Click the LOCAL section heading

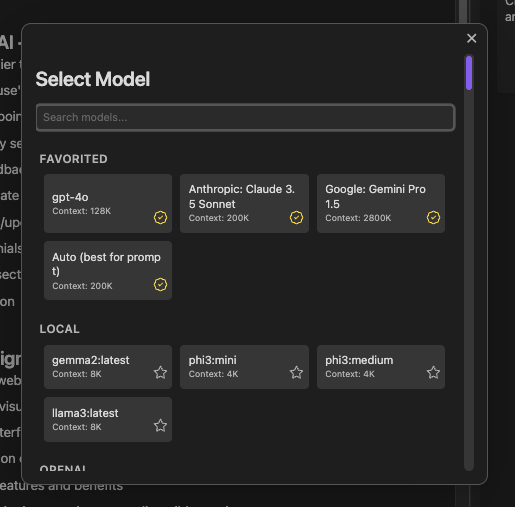(60, 329)
